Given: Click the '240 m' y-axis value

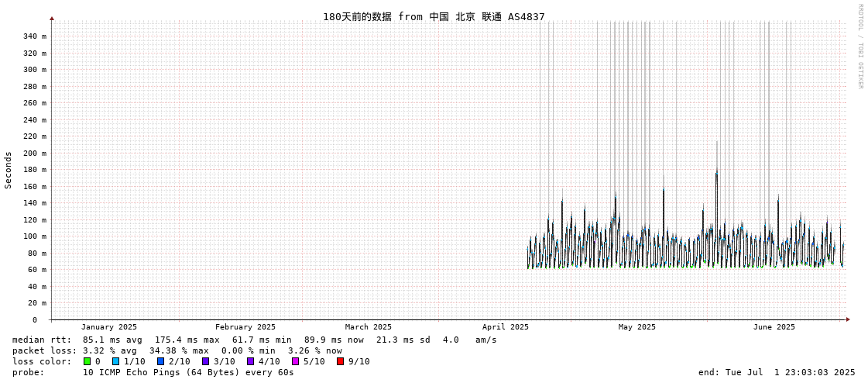Looking at the screenshot, I should (34, 119).
